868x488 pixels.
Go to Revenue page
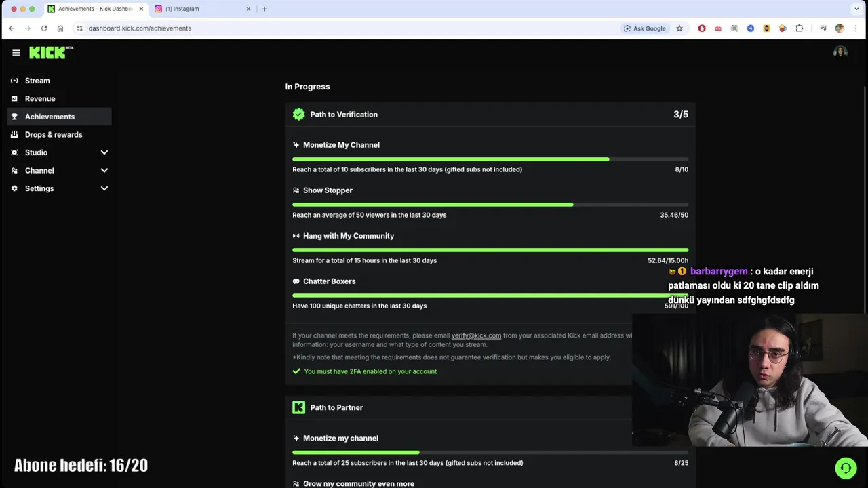point(40,99)
